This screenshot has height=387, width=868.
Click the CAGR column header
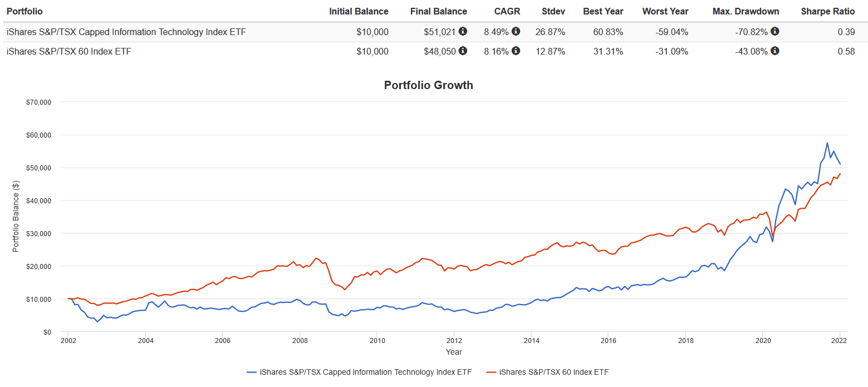[x=507, y=11]
